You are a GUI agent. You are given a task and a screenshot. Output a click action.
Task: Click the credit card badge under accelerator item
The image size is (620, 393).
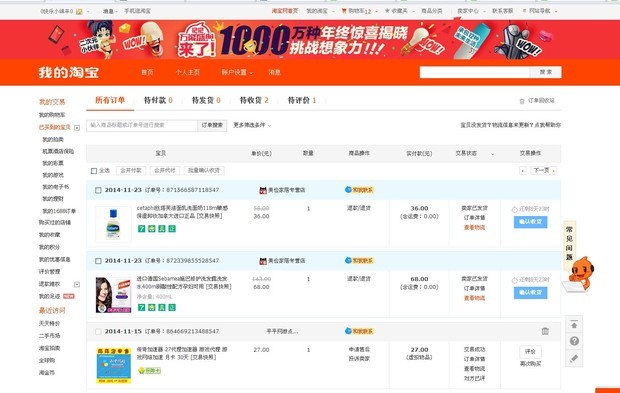click(149, 370)
